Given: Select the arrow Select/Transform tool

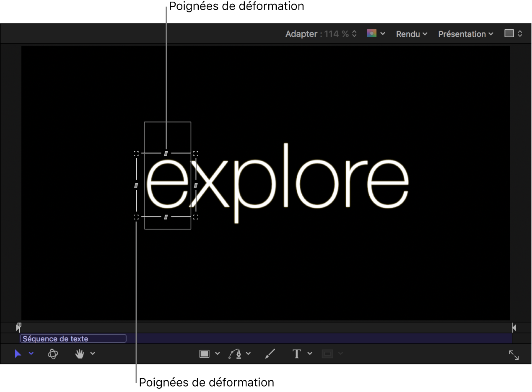Looking at the screenshot, I should 18,354.
